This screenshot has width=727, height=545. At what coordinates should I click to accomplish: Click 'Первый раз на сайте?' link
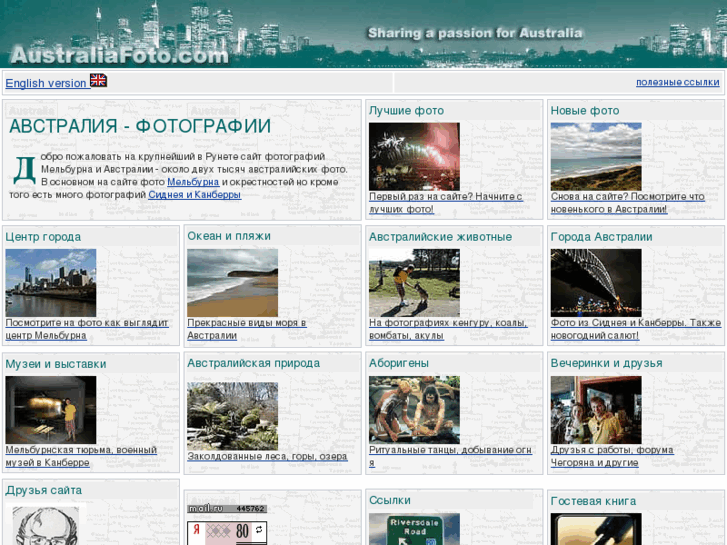(x=446, y=203)
